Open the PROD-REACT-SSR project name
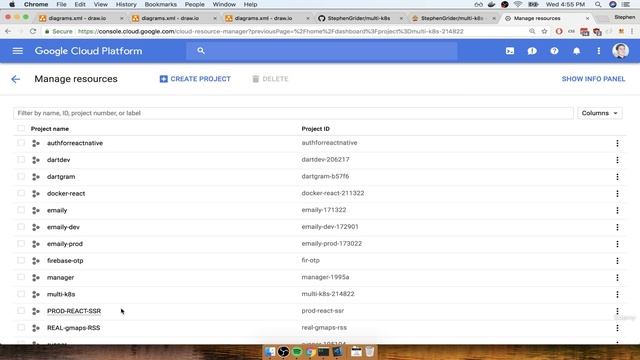640x360 pixels. pyautogui.click(x=74, y=311)
